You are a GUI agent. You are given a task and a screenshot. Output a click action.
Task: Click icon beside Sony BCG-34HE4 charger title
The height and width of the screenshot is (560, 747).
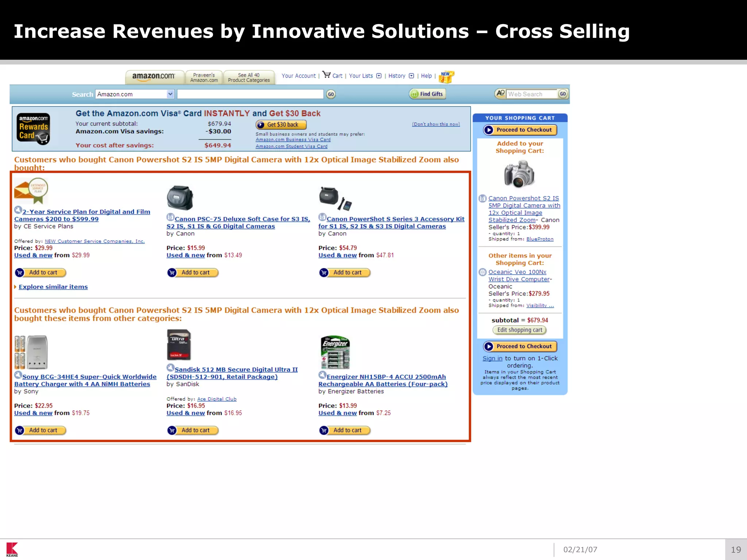coord(18,375)
